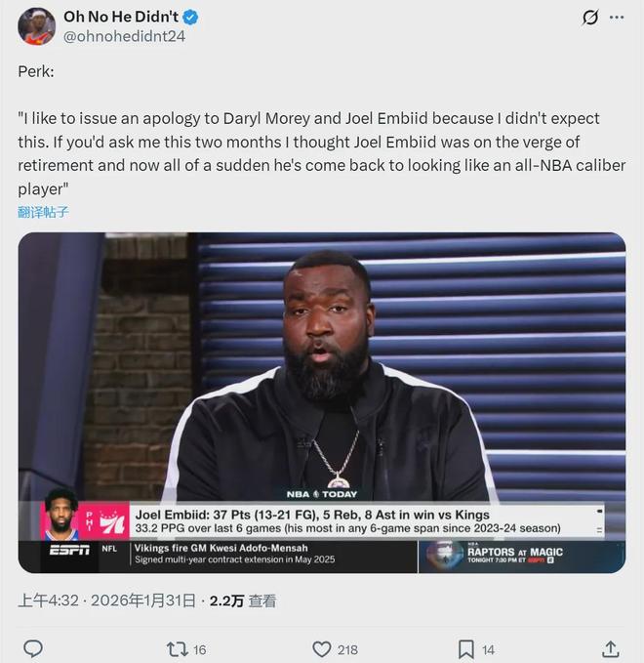Click the bookmark count 14
Image resolution: width=644 pixels, height=663 pixels.
(488, 649)
